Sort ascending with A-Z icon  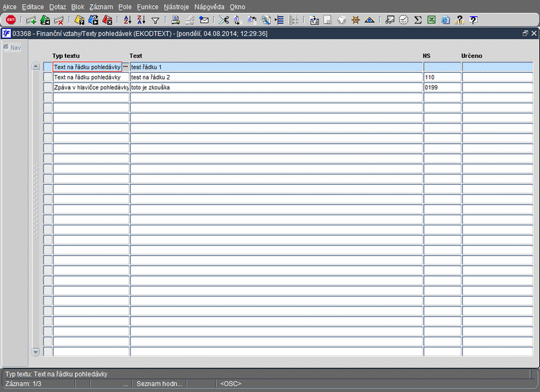tap(128, 20)
